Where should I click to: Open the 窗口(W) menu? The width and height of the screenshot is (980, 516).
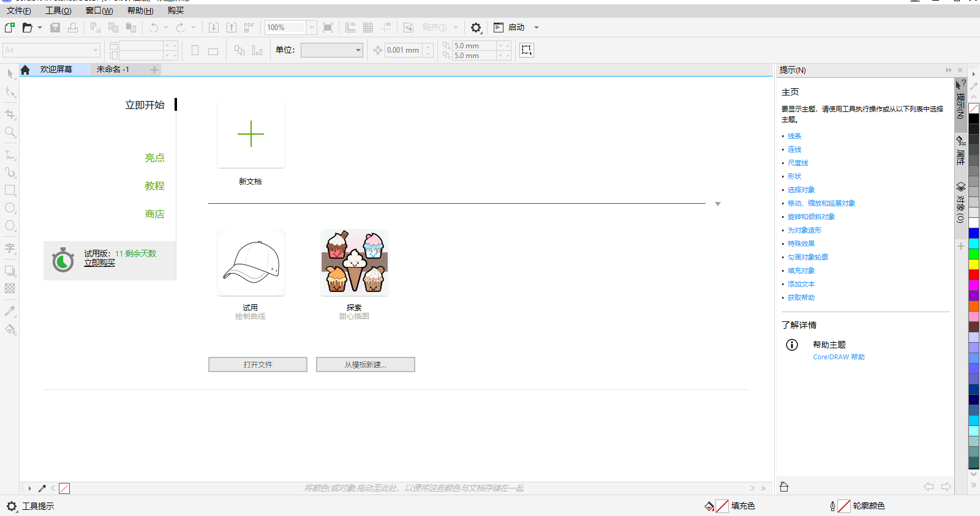pos(99,10)
